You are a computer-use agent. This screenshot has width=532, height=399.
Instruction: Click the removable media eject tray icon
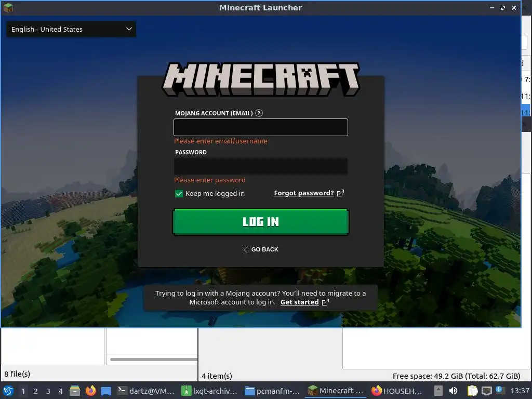(438, 391)
